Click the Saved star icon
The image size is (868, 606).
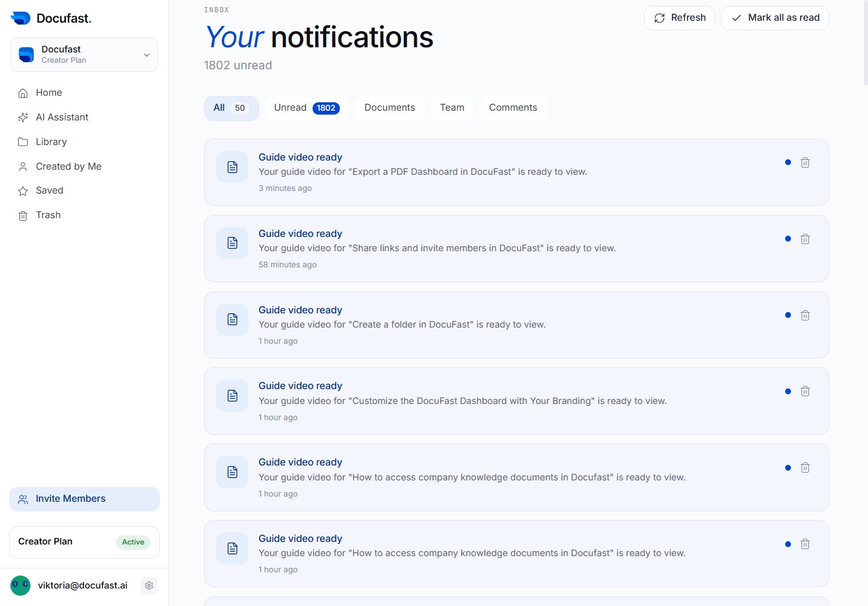click(x=23, y=191)
